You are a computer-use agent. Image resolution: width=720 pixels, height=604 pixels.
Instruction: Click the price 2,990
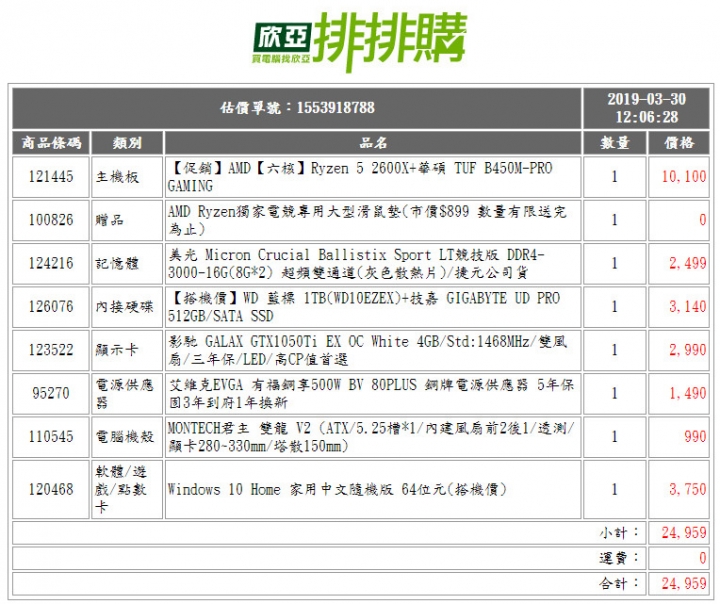pos(687,350)
